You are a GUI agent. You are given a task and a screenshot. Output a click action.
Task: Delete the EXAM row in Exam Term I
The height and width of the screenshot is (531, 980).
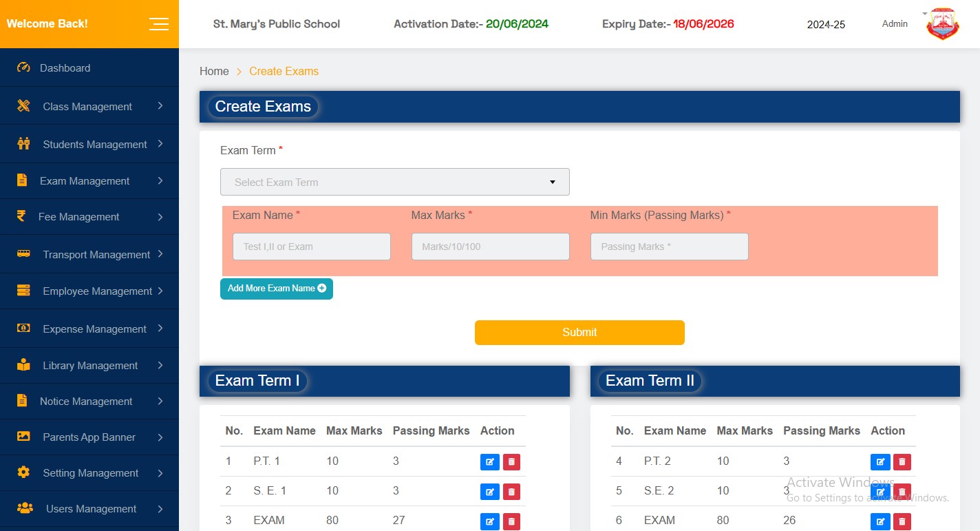(511, 521)
